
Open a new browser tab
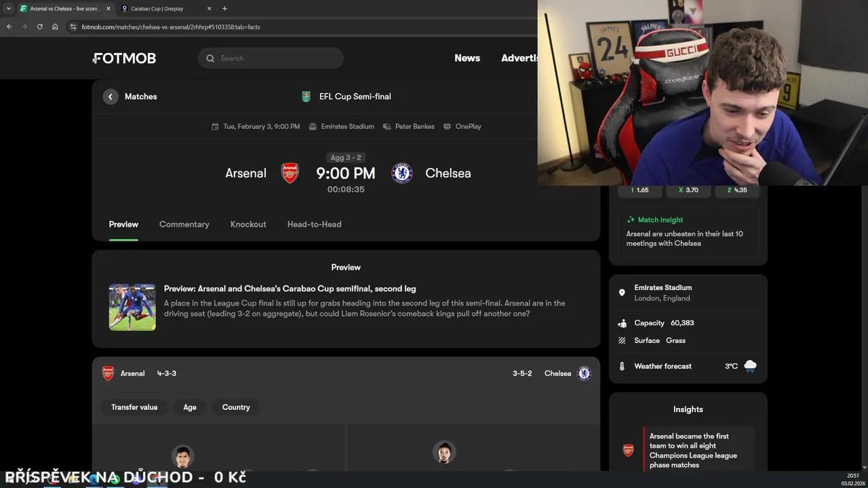(225, 9)
